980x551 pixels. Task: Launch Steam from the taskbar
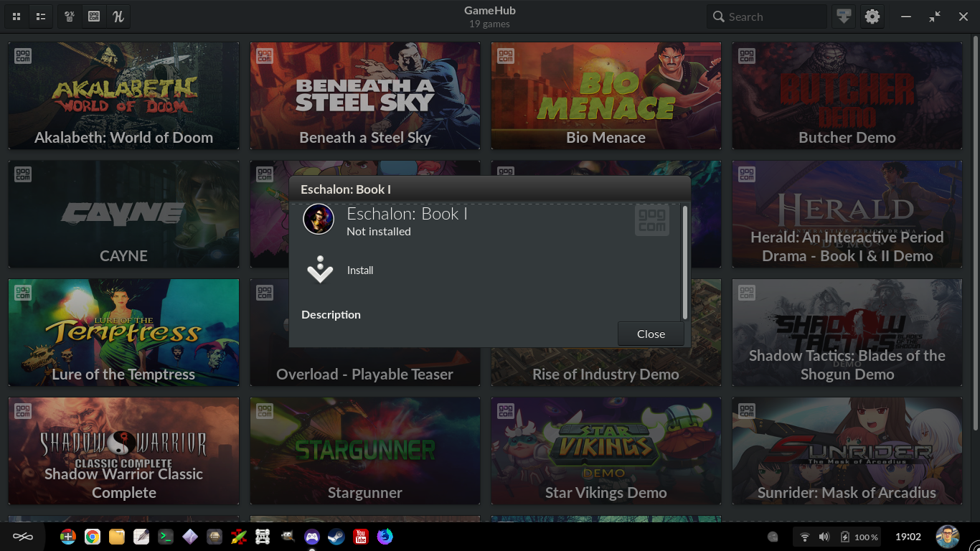point(336,537)
